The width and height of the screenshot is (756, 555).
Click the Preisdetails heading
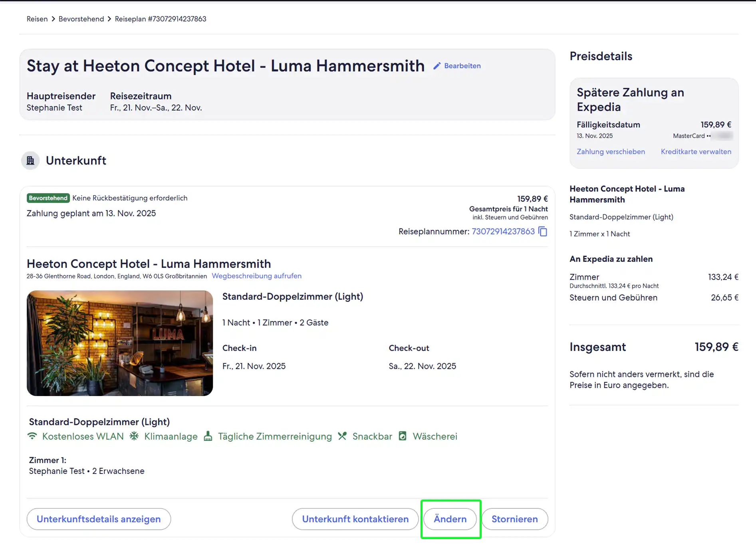pyautogui.click(x=601, y=56)
